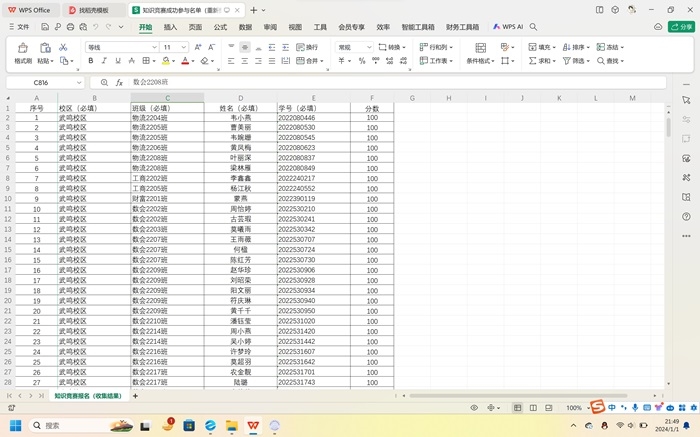The width and height of the screenshot is (700, 437).
Task: Expand the font size dropdown
Action: click(x=184, y=47)
